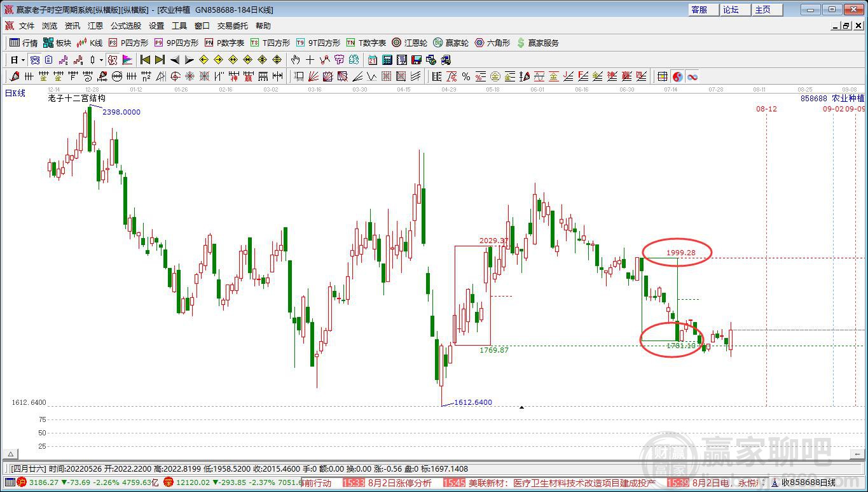Viewport: 868px width, 492px height.
Task: Click the 客服 button
Action: tap(704, 10)
